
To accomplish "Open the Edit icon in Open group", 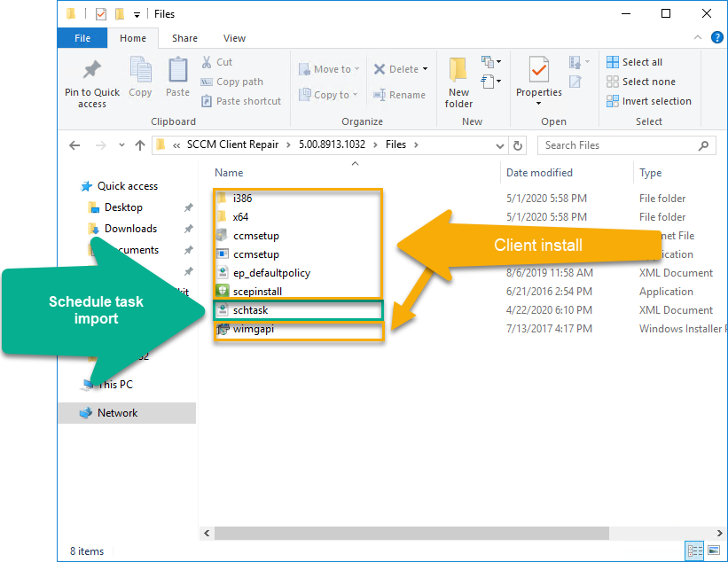I will pos(575,82).
